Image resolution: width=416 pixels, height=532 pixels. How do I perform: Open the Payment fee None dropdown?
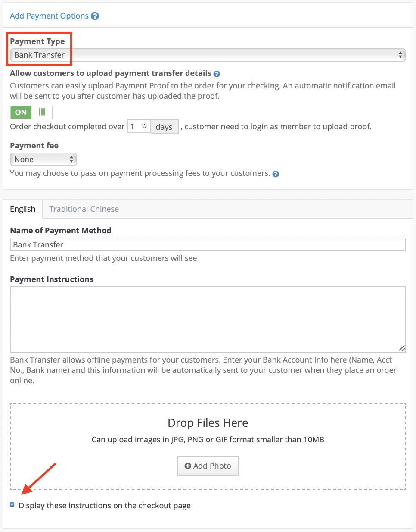pos(43,159)
